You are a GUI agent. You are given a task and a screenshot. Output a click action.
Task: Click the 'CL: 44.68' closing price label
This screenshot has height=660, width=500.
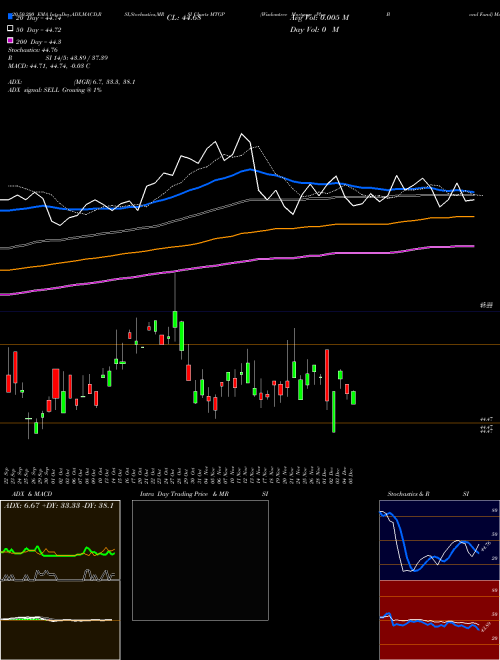tap(184, 18)
